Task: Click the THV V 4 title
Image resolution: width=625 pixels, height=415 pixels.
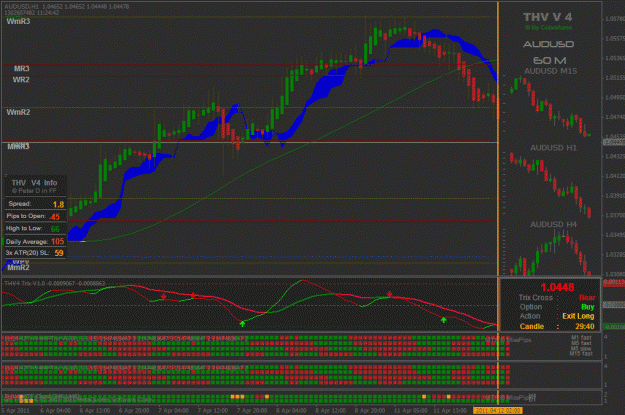Action: coord(548,17)
